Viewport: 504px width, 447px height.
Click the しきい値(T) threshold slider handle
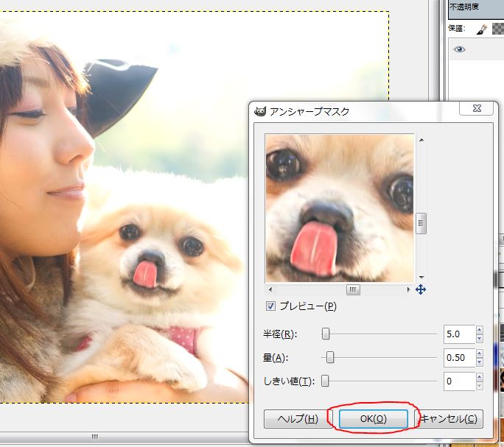click(325, 381)
